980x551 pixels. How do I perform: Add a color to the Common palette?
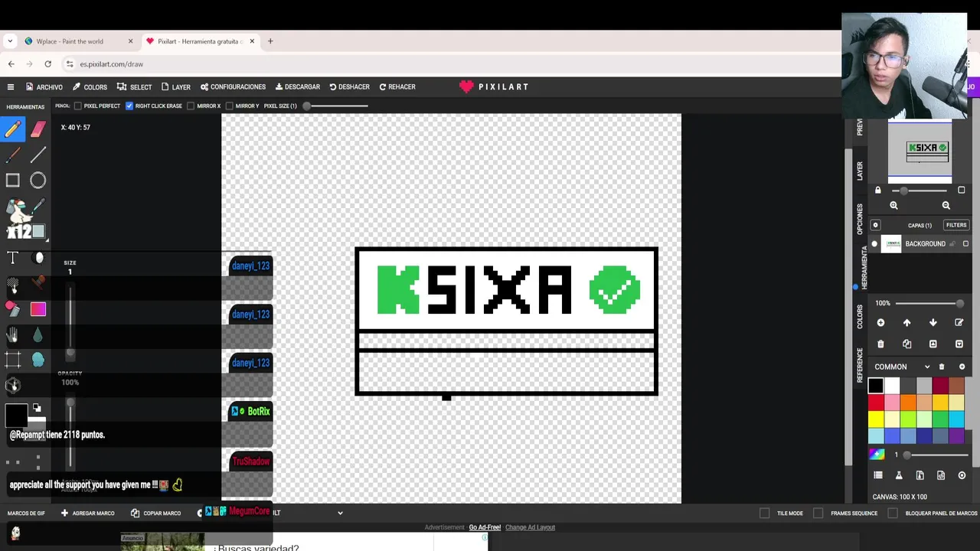(x=962, y=367)
